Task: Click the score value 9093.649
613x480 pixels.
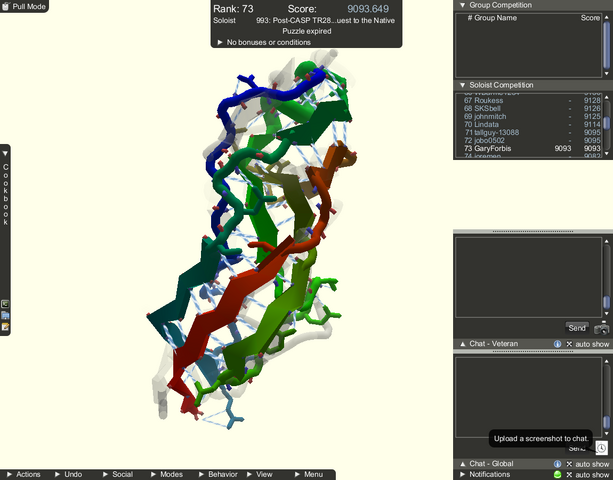Action: pyautogui.click(x=368, y=9)
